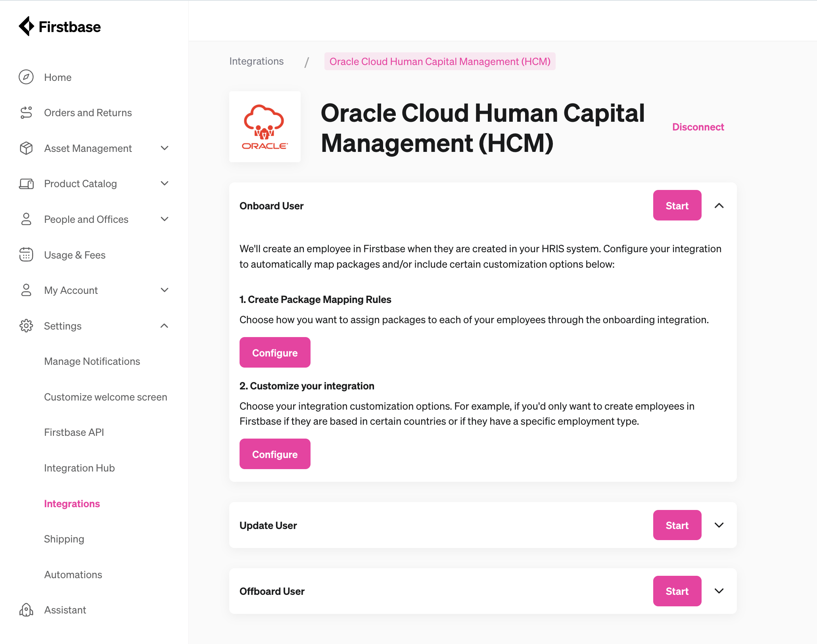Click the Product Catalog laptop icon

coord(26,184)
